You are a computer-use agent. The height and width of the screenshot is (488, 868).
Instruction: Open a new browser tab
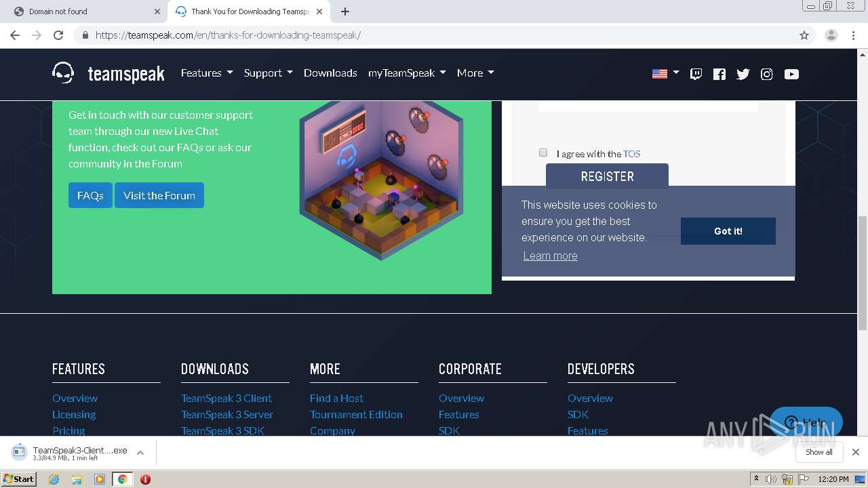345,12
